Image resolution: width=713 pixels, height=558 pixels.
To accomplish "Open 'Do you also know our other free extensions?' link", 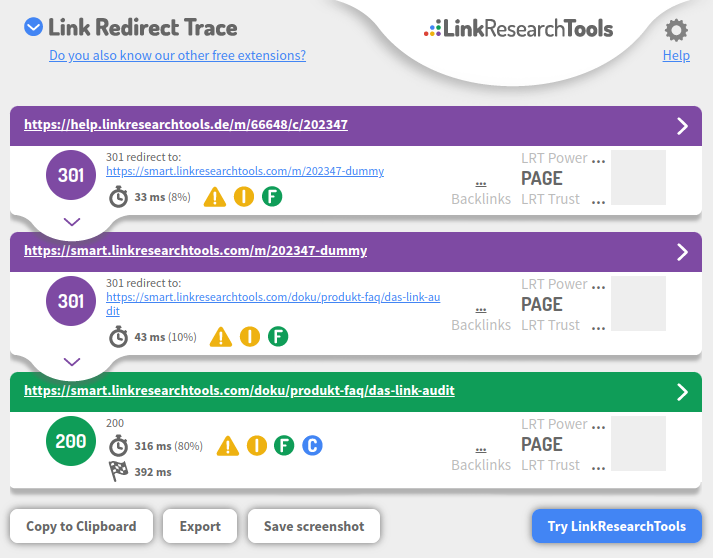I will point(177,55).
